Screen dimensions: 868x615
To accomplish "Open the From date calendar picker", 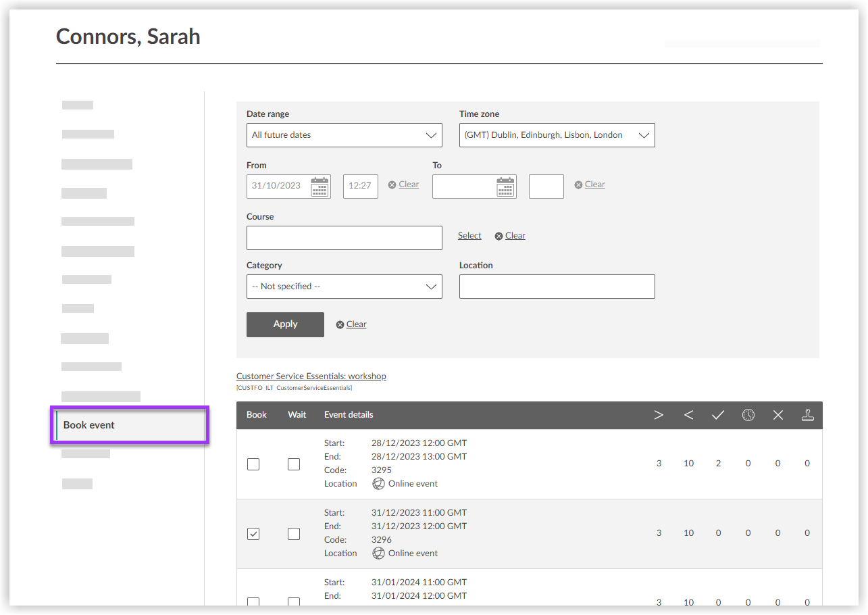I will [320, 187].
